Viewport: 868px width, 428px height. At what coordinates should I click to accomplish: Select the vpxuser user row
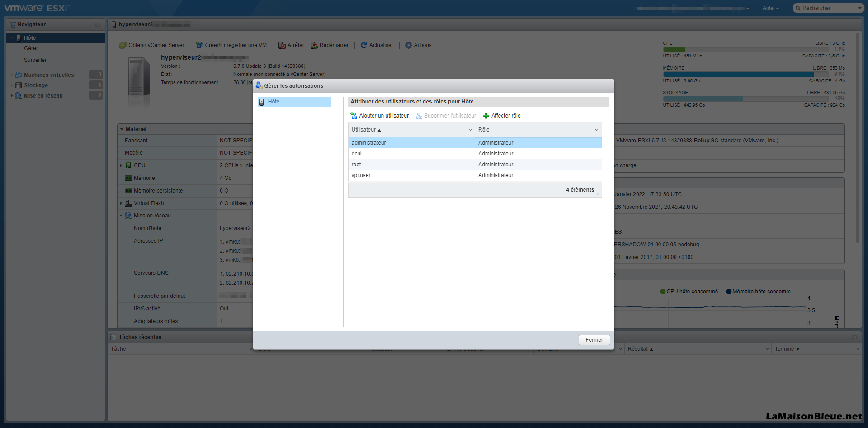(x=475, y=175)
